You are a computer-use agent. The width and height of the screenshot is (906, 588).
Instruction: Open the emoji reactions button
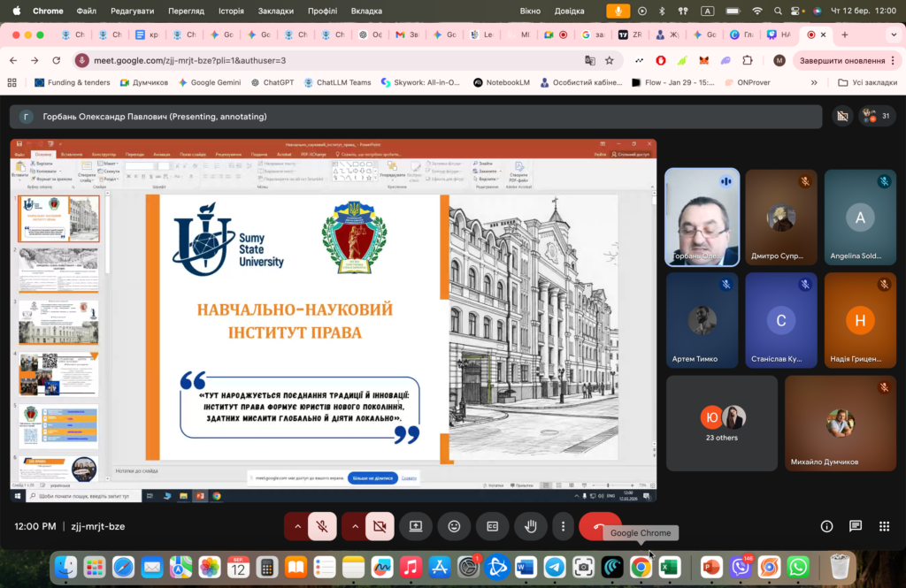(x=454, y=526)
